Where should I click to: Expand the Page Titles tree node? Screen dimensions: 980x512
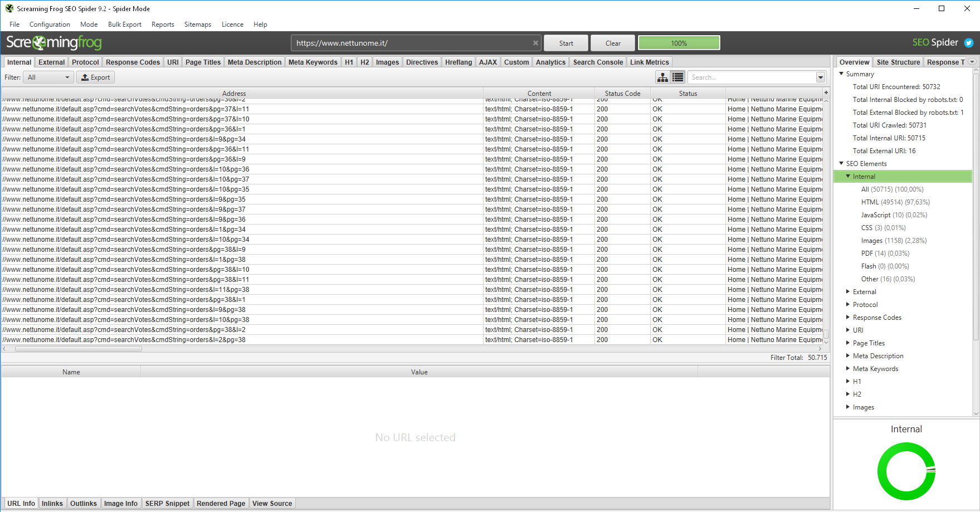(x=848, y=343)
